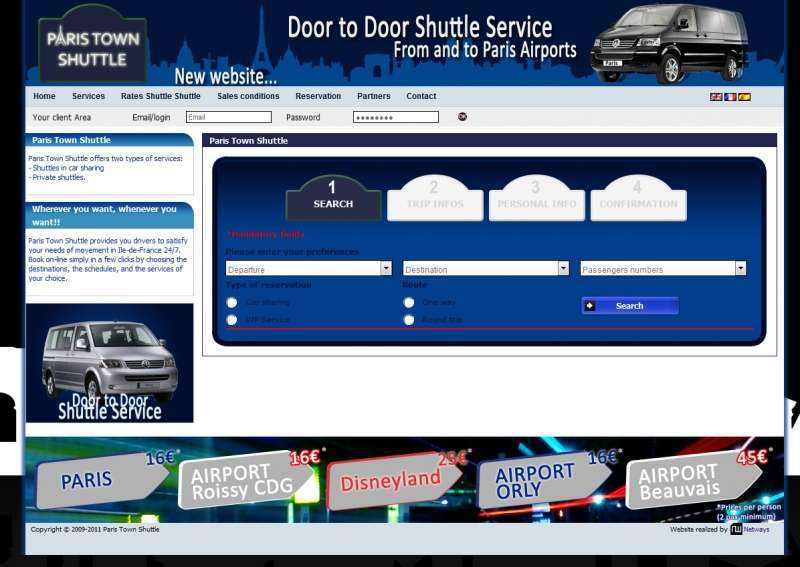Click the silver van Door to Door image

tap(110, 363)
